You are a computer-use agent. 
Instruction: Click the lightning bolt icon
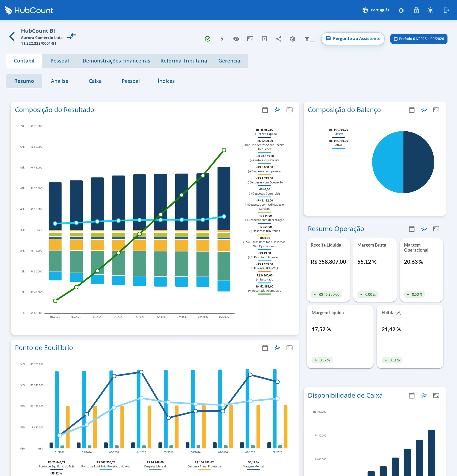tap(222, 39)
